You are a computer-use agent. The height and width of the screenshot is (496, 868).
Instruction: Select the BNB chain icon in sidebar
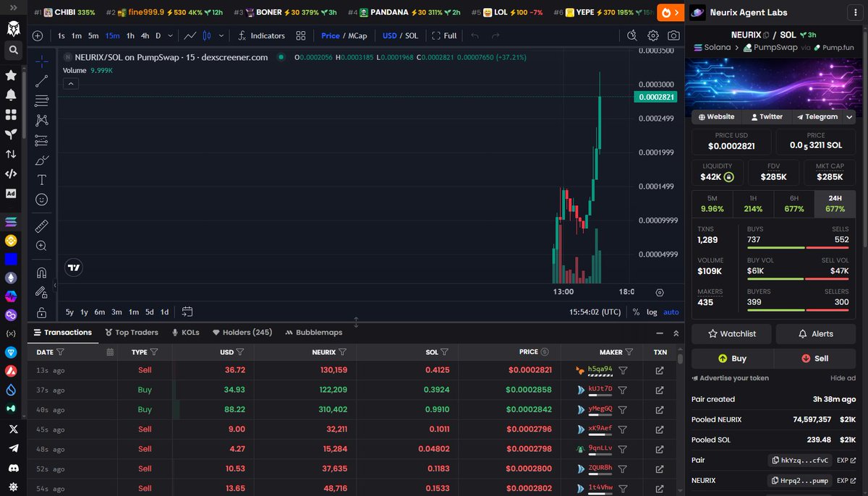pyautogui.click(x=11, y=241)
